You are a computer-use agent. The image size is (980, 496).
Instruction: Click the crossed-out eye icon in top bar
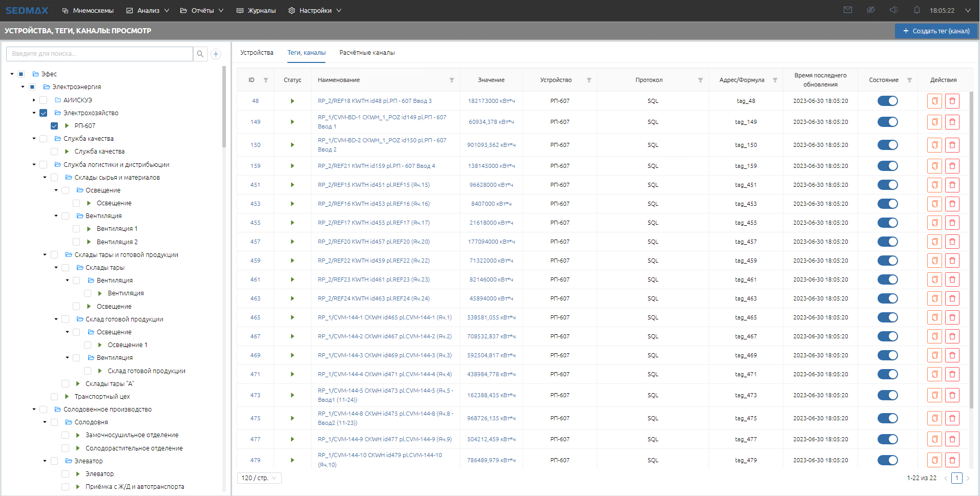point(870,10)
